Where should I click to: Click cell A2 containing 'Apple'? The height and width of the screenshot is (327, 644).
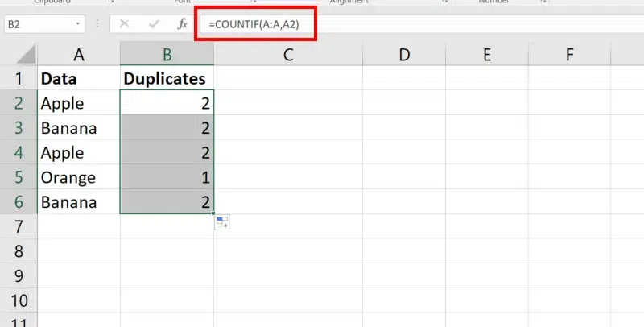79,103
